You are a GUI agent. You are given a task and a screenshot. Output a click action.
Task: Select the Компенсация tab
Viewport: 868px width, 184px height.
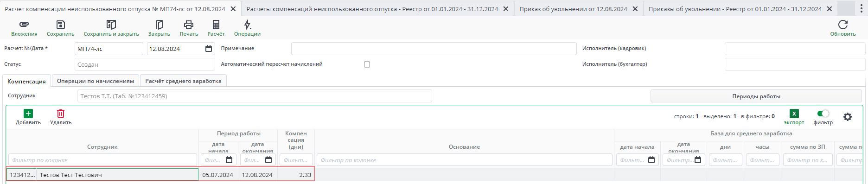pos(26,81)
